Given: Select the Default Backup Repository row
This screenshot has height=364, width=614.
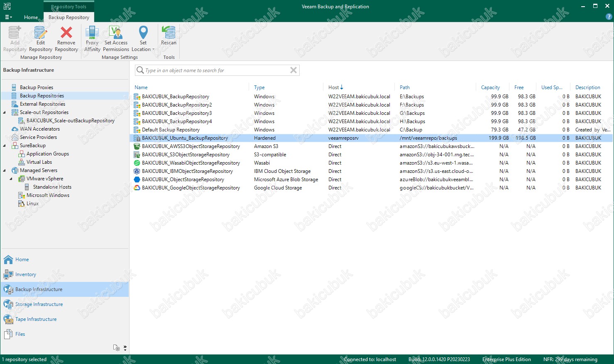Looking at the screenshot, I should pyautogui.click(x=372, y=130).
